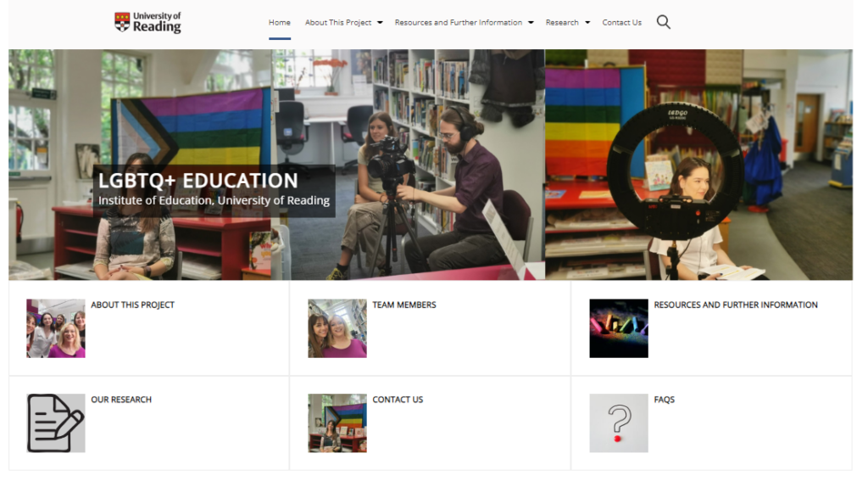Click the question mark FAQs image
The height and width of the screenshot is (487, 868).
pyautogui.click(x=619, y=423)
